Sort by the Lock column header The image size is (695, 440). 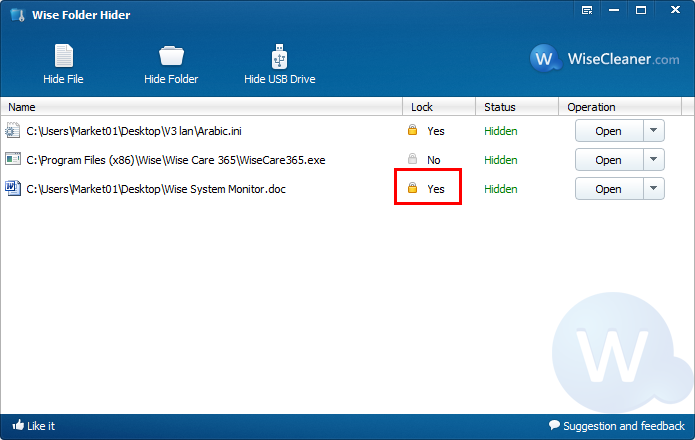coord(439,107)
